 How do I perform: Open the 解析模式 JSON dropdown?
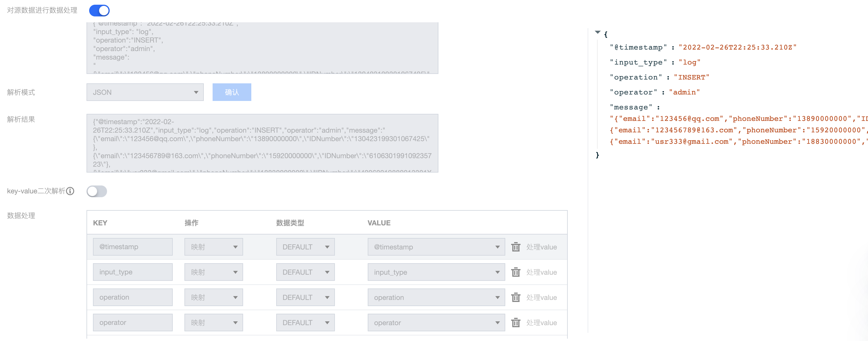(145, 92)
